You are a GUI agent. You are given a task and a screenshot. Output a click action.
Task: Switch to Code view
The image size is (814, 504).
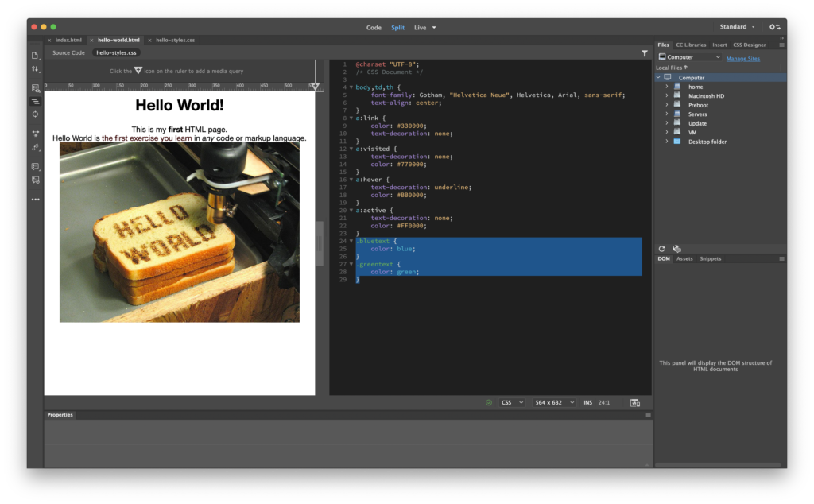[374, 27]
